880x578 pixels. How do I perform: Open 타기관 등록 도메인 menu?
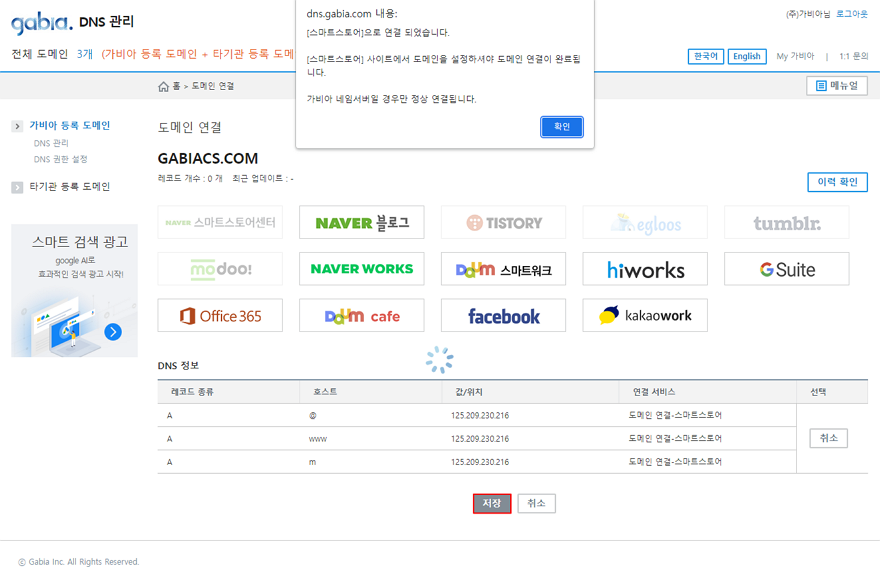(70, 187)
